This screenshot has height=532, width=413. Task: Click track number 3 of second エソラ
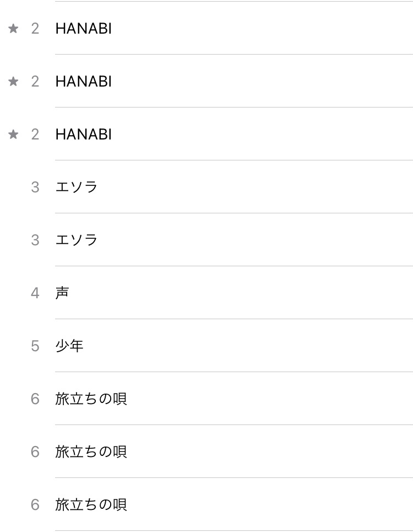click(35, 240)
